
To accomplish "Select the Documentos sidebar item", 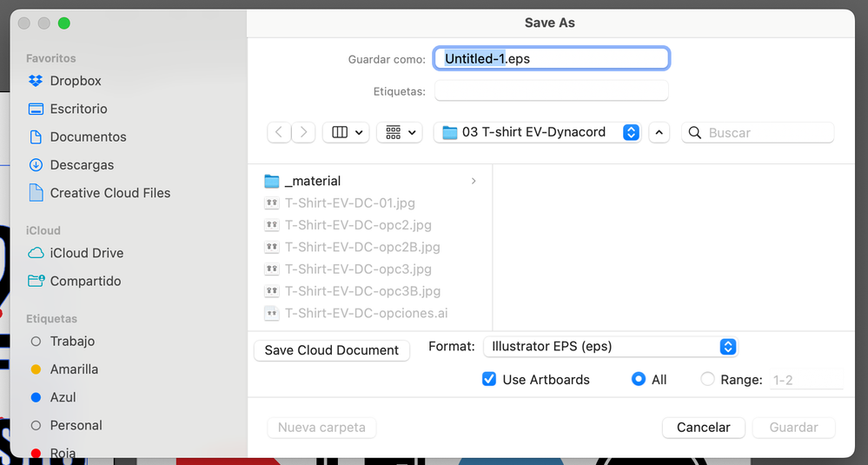I will [x=88, y=136].
